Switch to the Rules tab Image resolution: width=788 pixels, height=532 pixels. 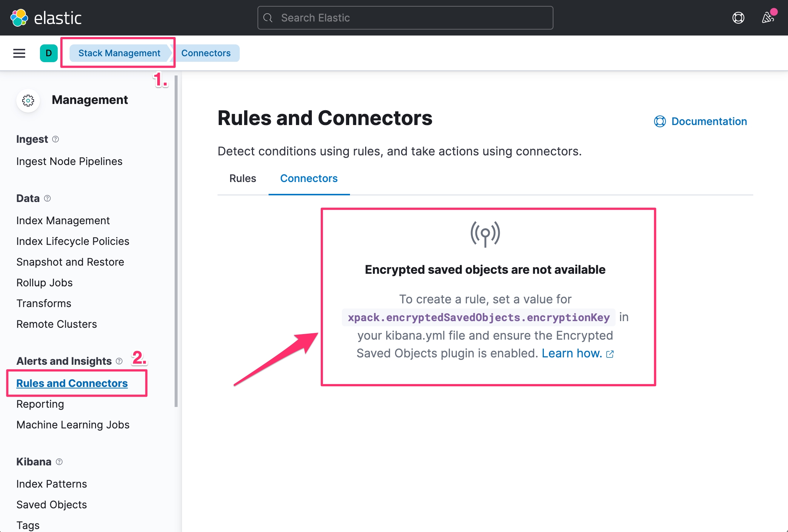[243, 178]
